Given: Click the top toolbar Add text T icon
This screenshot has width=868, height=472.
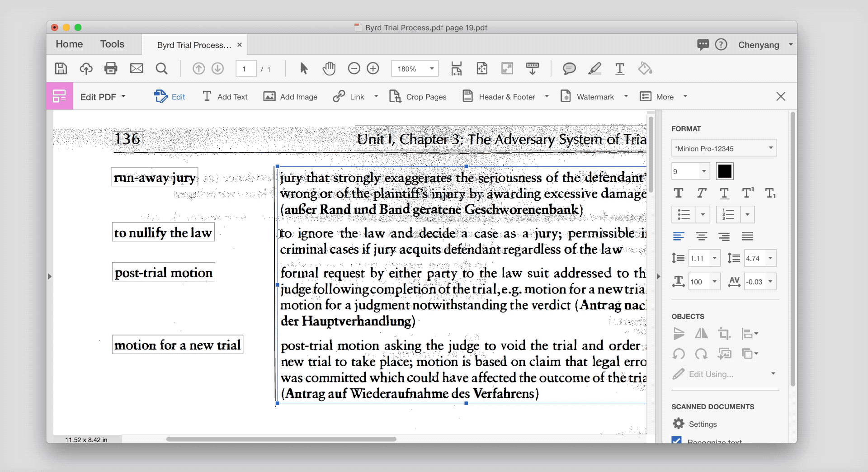Looking at the screenshot, I should (x=620, y=69).
